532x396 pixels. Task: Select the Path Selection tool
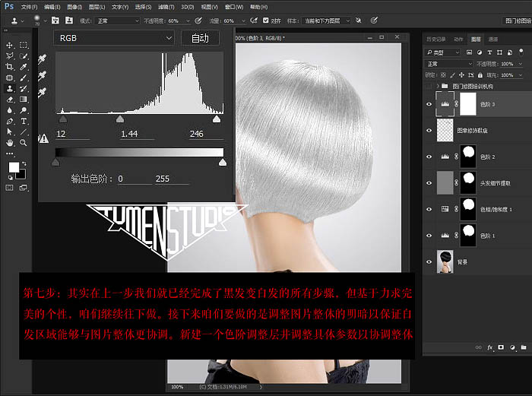[x=9, y=132]
